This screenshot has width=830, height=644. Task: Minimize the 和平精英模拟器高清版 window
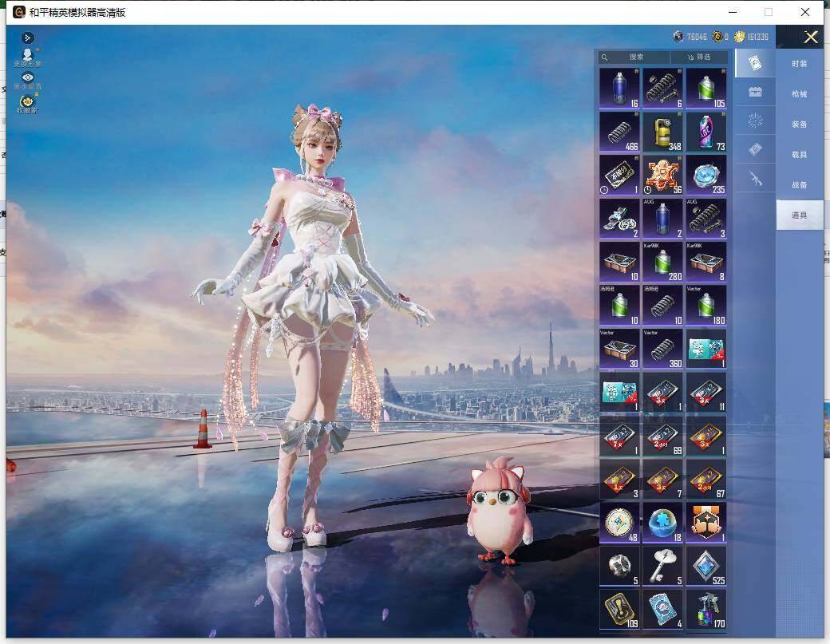(x=733, y=12)
